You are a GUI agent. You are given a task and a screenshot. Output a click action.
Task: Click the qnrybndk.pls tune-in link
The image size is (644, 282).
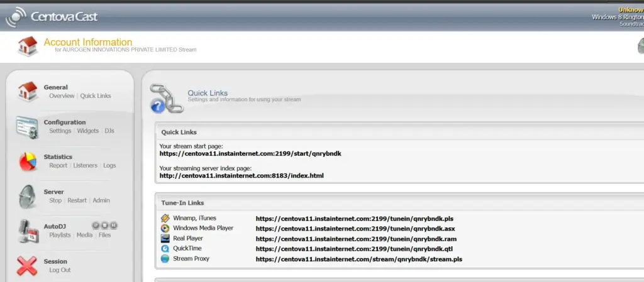tap(355, 219)
